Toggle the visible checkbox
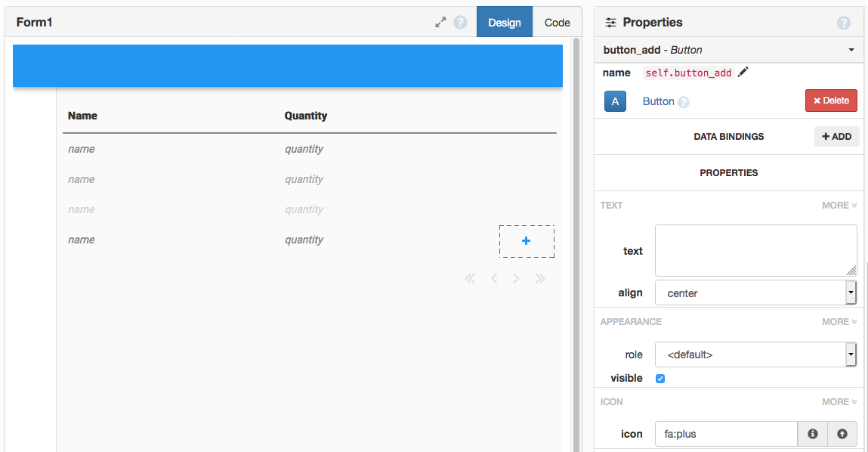The image size is (868, 452). coord(660,378)
